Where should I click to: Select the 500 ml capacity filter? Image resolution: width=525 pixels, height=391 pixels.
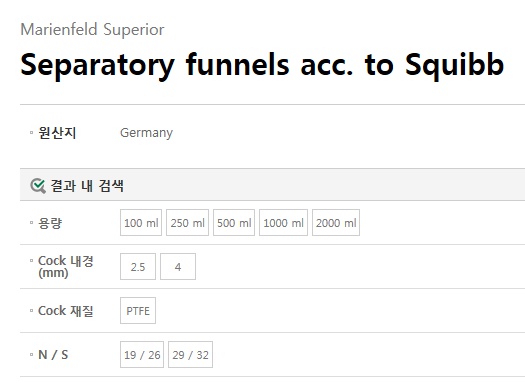click(x=234, y=223)
